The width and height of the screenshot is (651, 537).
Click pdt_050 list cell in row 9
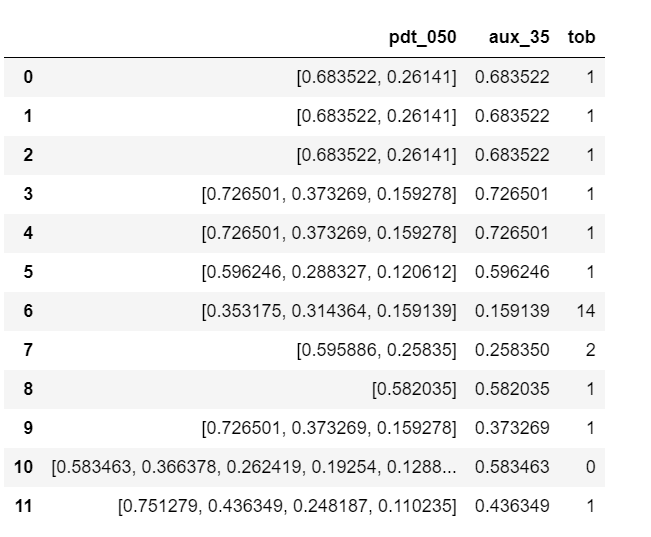pyautogui.click(x=329, y=429)
